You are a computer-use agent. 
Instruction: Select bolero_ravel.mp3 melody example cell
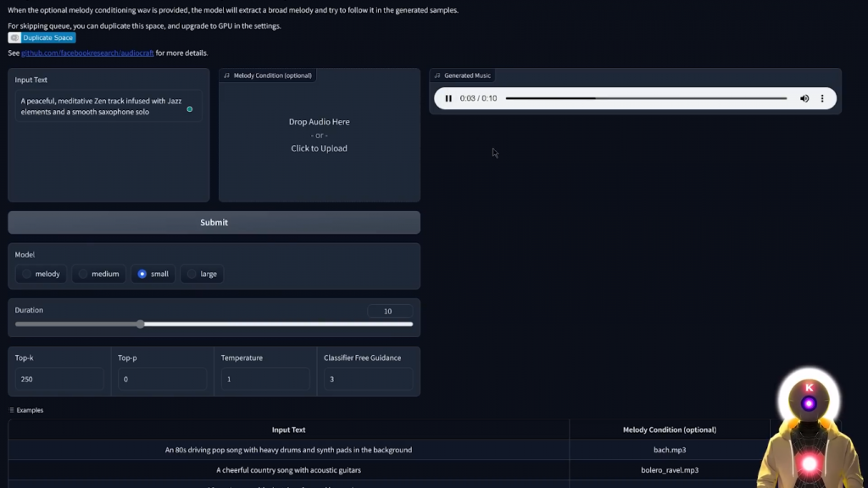[670, 469]
